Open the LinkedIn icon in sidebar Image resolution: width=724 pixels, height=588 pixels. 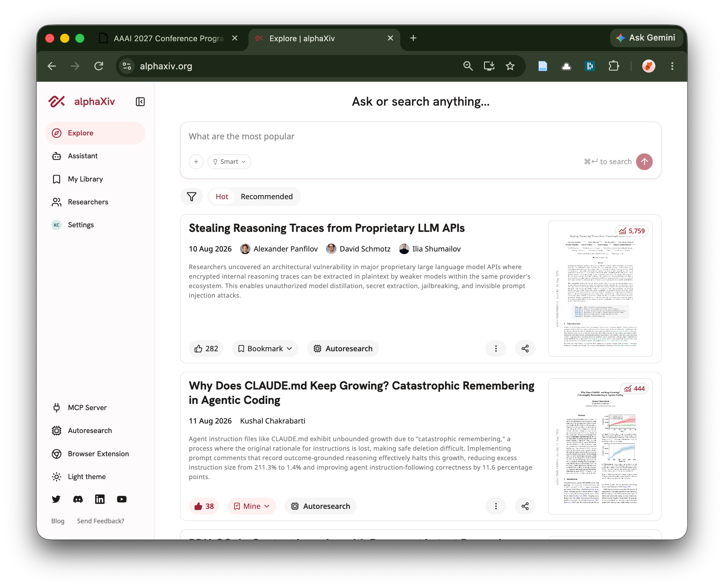point(99,499)
